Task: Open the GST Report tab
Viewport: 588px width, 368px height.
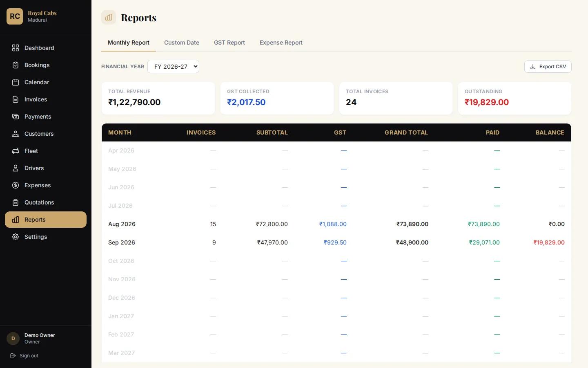Action: click(x=229, y=43)
